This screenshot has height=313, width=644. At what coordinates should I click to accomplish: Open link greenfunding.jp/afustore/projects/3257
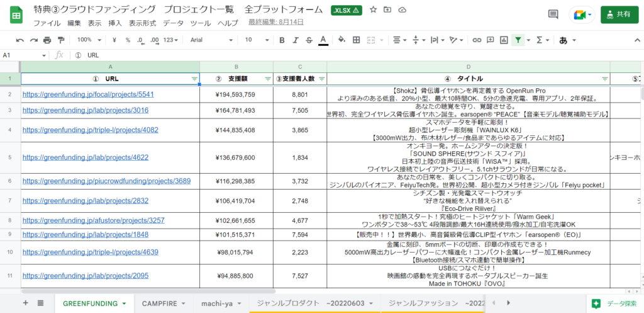(94, 220)
